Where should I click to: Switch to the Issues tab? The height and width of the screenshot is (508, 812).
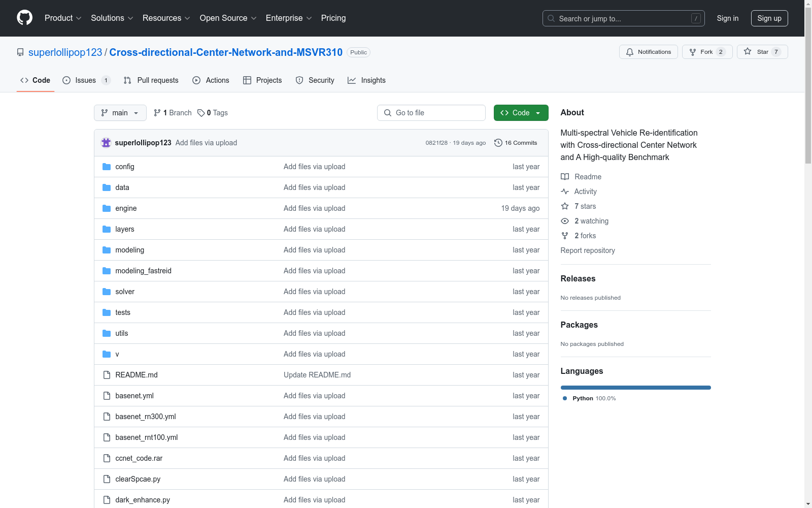85,80
